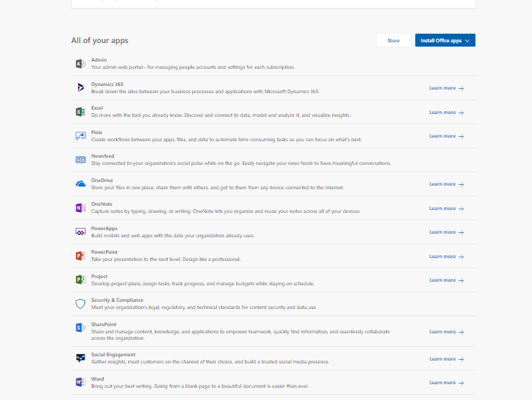Viewport: 532px width, 400px height.
Task: Select the OneDrive app name
Action: (x=102, y=181)
